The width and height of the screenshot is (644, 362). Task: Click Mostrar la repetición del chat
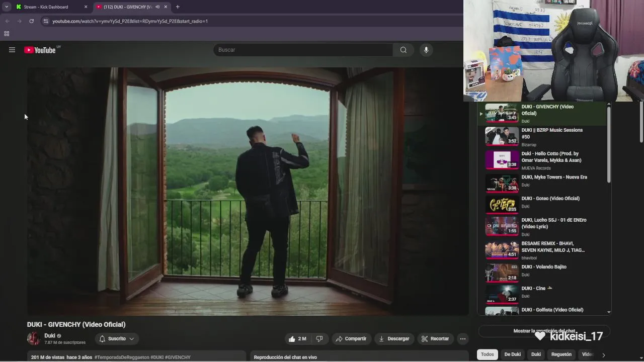coord(544,331)
